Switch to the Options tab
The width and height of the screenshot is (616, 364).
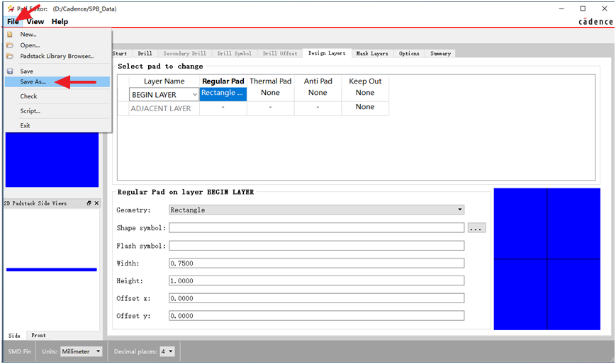point(409,53)
